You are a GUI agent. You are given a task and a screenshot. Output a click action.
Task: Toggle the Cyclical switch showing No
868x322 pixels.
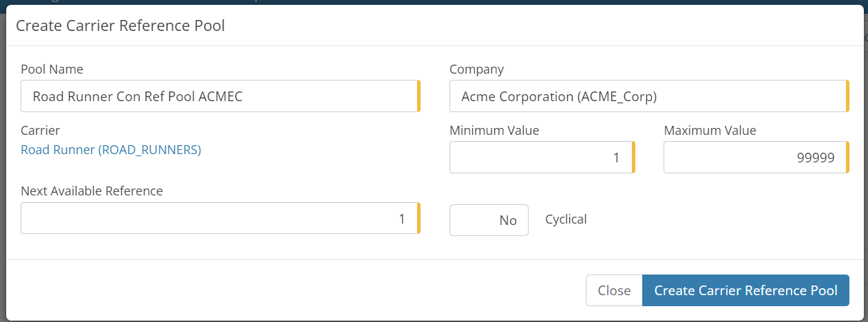click(489, 220)
